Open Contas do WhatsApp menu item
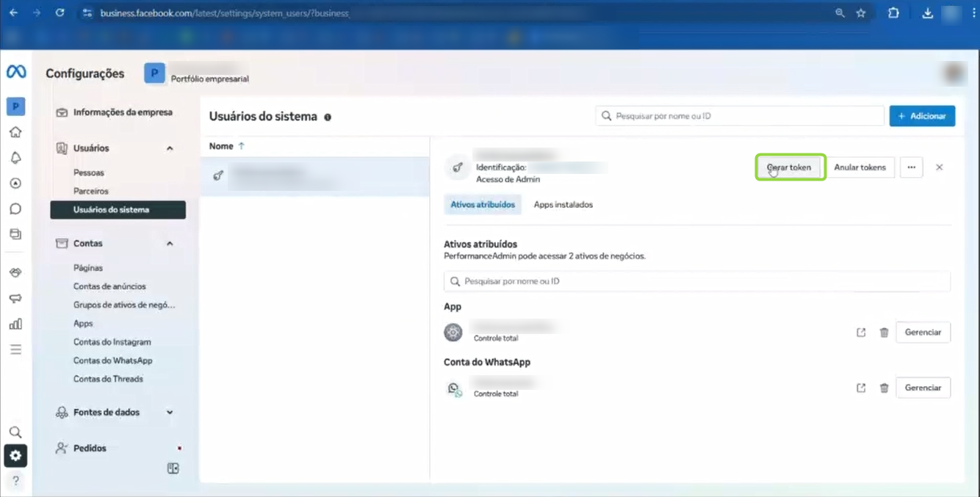 pos(112,360)
